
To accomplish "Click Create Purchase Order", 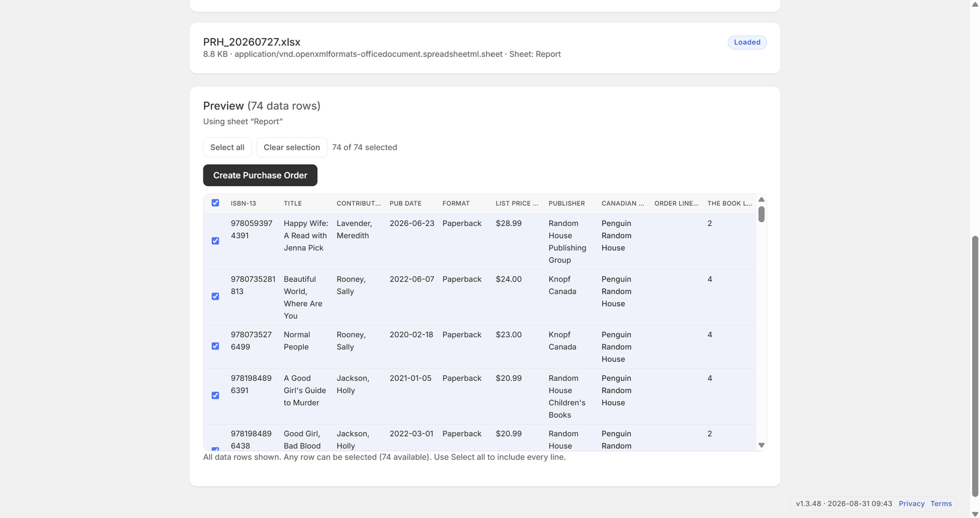I will point(260,175).
